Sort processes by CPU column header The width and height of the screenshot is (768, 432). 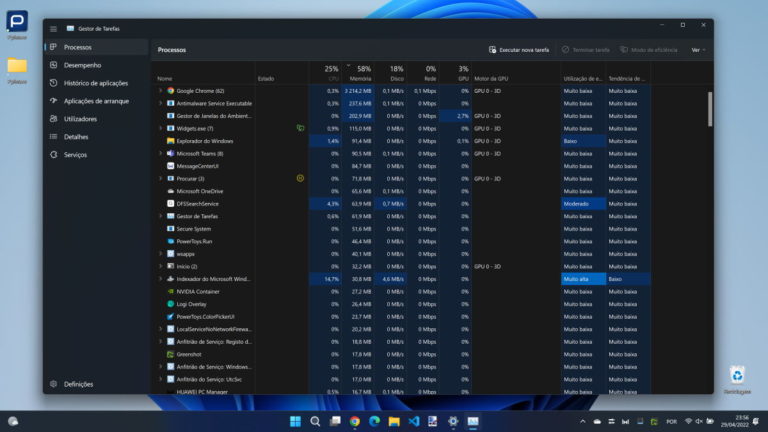[x=331, y=73]
